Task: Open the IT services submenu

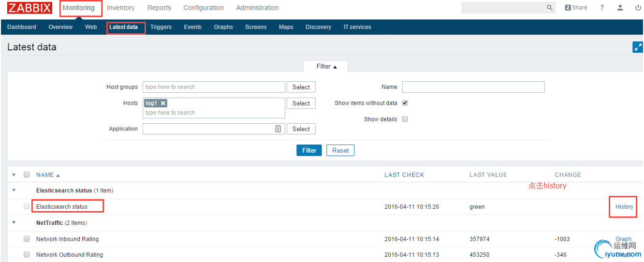Action: click(x=357, y=27)
